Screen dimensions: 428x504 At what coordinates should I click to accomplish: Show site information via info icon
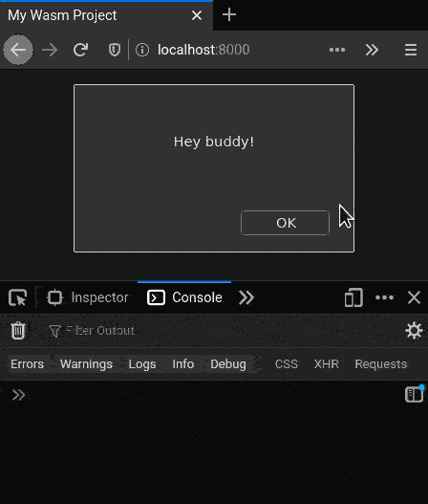pos(142,50)
